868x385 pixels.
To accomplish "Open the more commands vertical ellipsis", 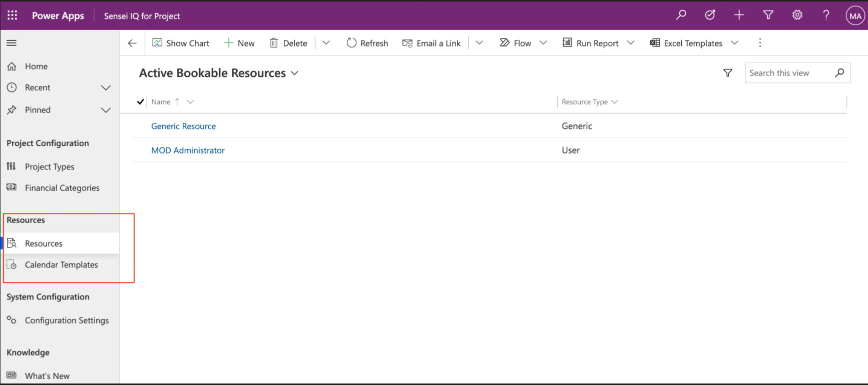I will pos(760,43).
